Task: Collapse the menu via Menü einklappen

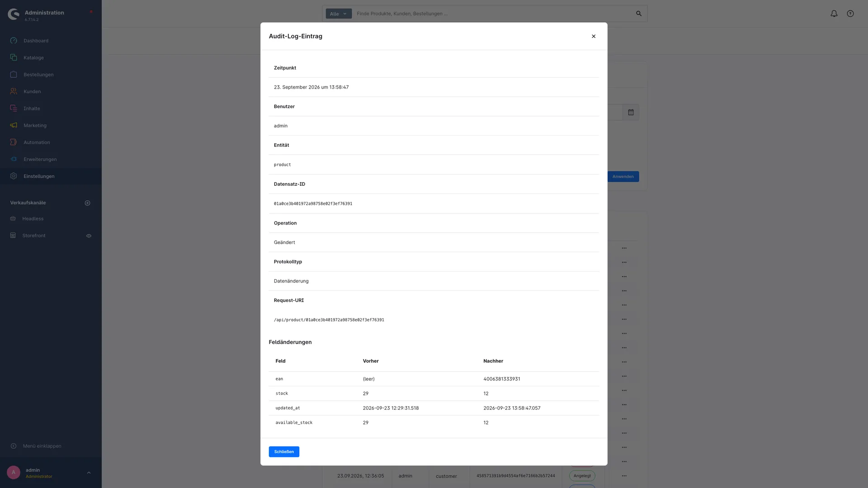Action: pos(42,446)
